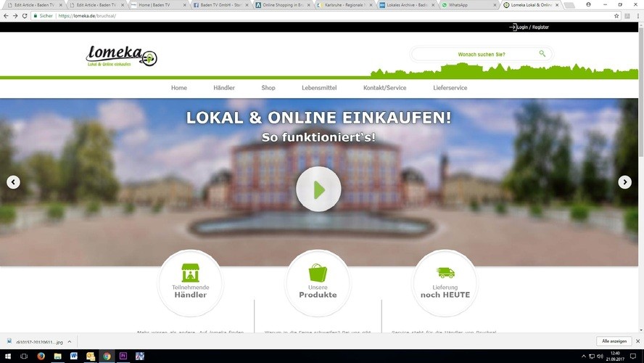Click the Unsere Produkte shopping bag icon
The image size is (644, 363).
coord(318,273)
